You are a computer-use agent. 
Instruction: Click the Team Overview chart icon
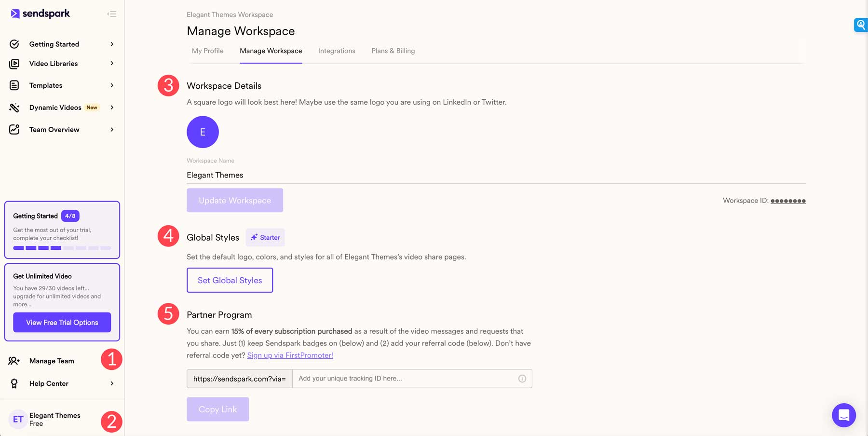[x=14, y=129]
